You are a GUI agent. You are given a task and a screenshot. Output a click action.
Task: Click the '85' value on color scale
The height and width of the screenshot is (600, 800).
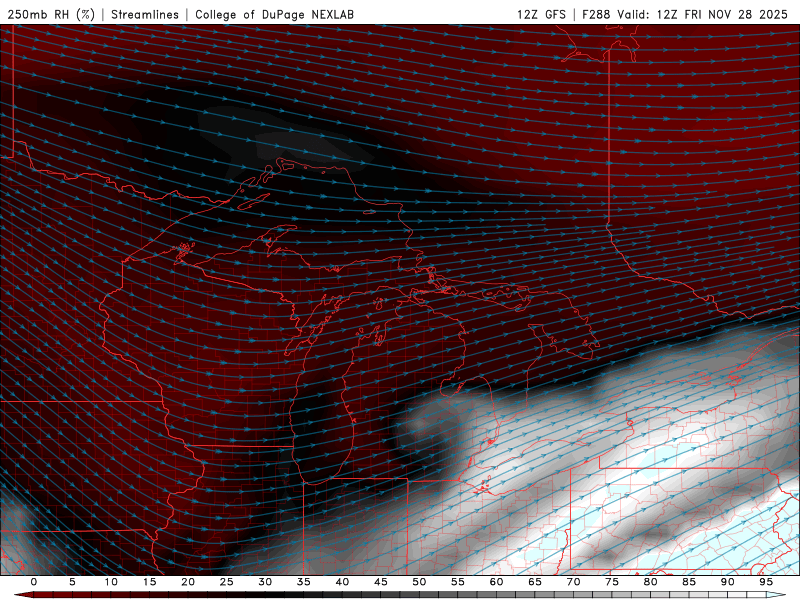tap(689, 582)
